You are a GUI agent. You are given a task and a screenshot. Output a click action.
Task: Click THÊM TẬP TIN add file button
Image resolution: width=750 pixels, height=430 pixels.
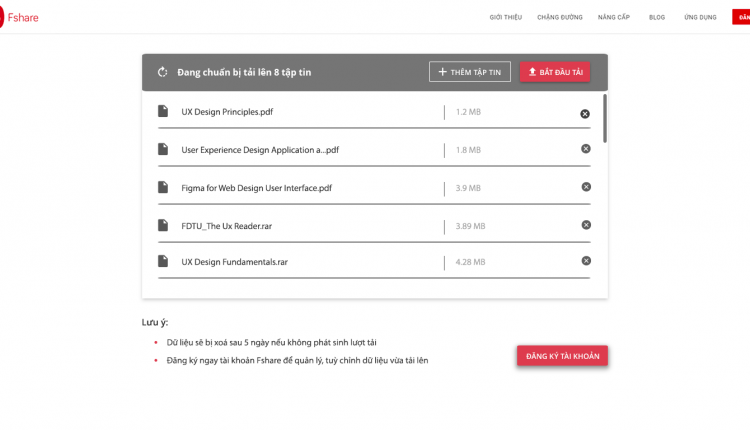(470, 72)
